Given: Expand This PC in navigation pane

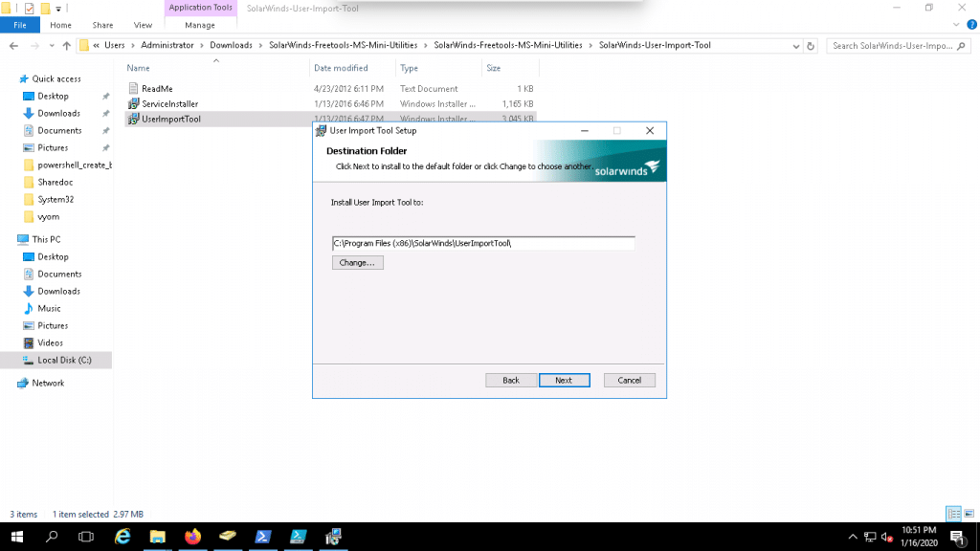Looking at the screenshot, I should point(10,239).
